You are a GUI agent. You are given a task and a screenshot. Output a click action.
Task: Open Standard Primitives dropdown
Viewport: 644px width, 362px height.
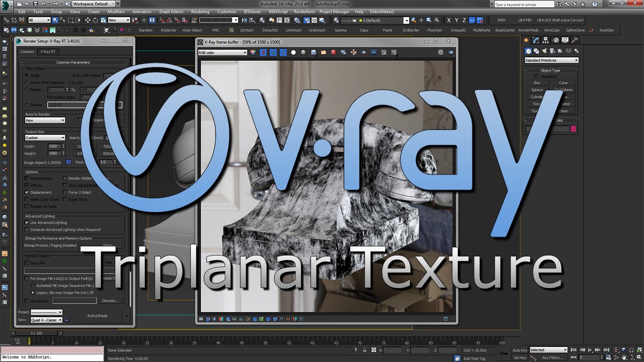pyautogui.click(x=551, y=60)
